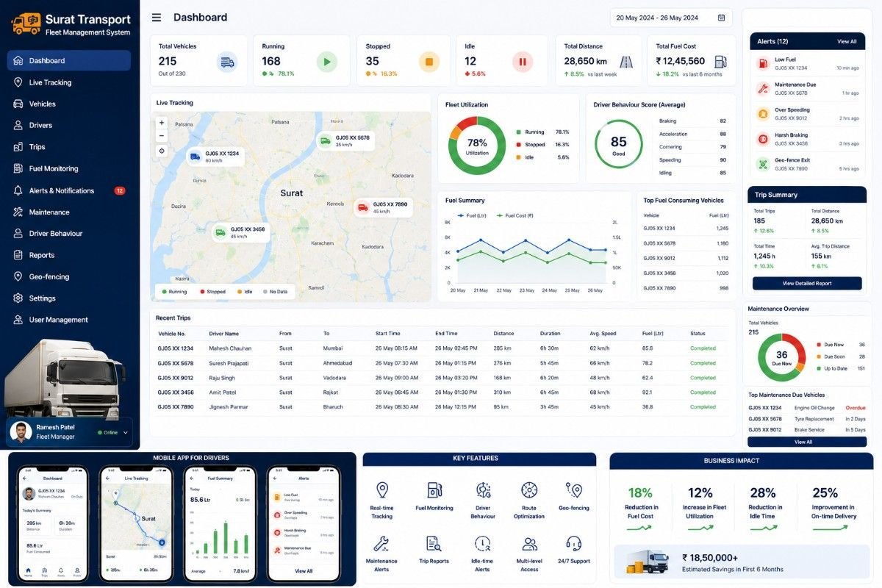This screenshot has height=588, width=882.
Task: Open Geo-fencing in the sidebar
Action: [69, 276]
